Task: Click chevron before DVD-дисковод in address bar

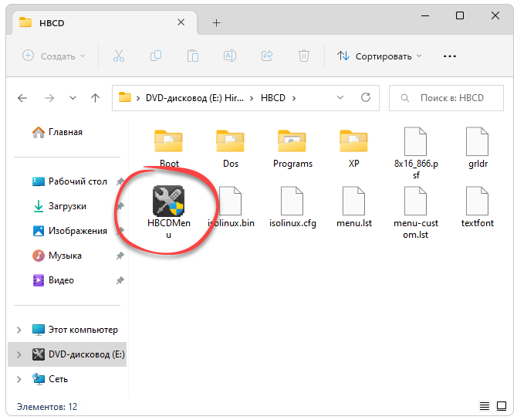Action: pyautogui.click(x=138, y=98)
